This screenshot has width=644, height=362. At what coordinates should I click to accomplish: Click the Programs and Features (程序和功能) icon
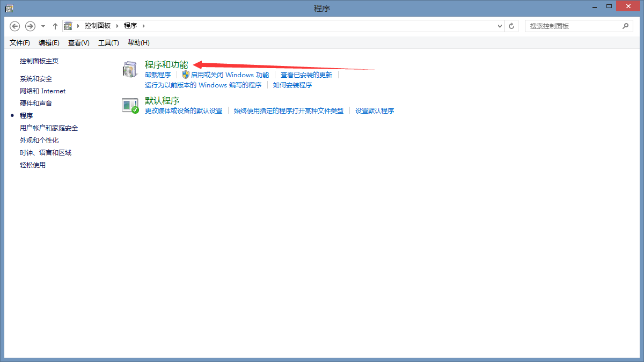[130, 70]
